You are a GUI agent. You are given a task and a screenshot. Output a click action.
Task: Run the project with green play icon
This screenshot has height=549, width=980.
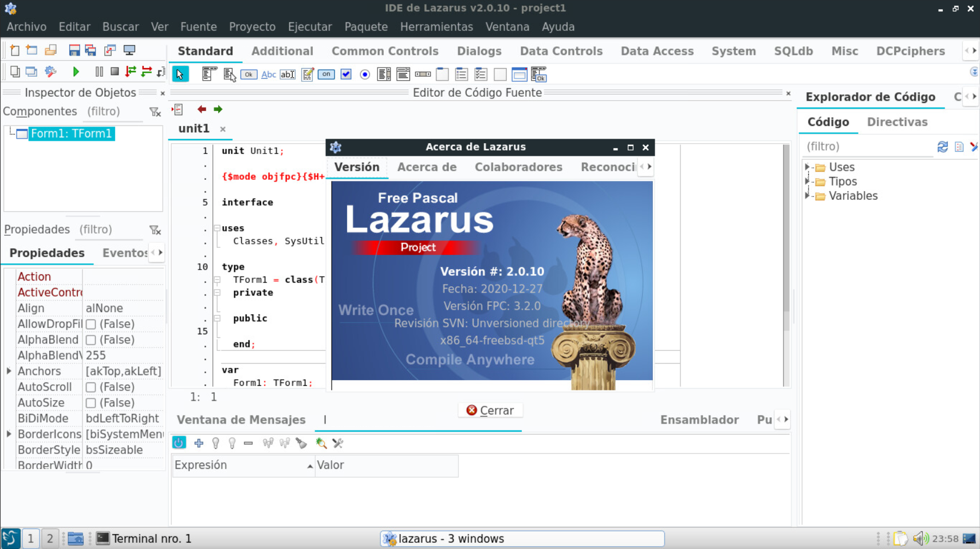tap(76, 72)
